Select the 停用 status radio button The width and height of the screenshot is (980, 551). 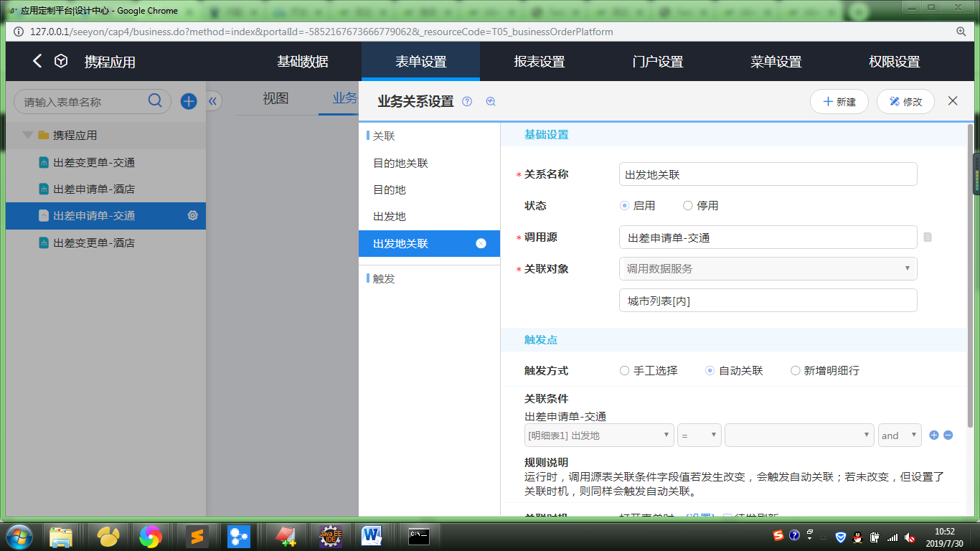point(688,206)
